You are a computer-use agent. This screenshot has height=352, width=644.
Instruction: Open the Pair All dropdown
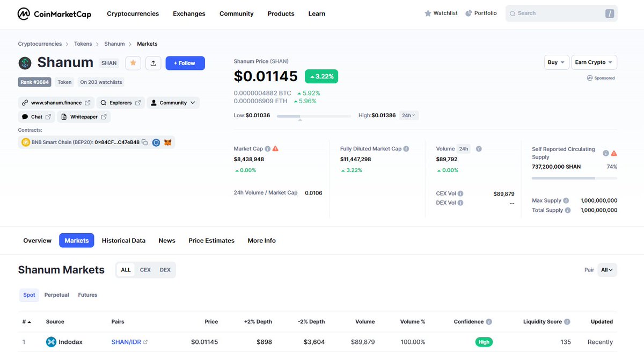click(608, 270)
